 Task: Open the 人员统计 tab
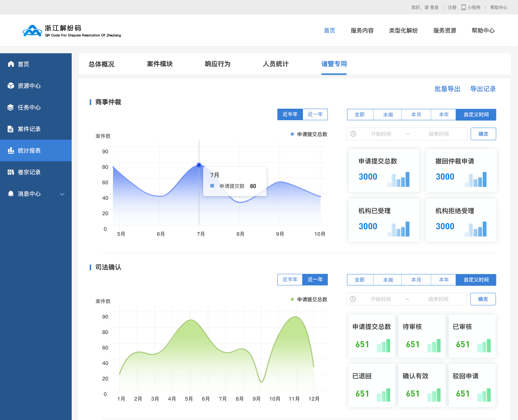[x=276, y=64]
